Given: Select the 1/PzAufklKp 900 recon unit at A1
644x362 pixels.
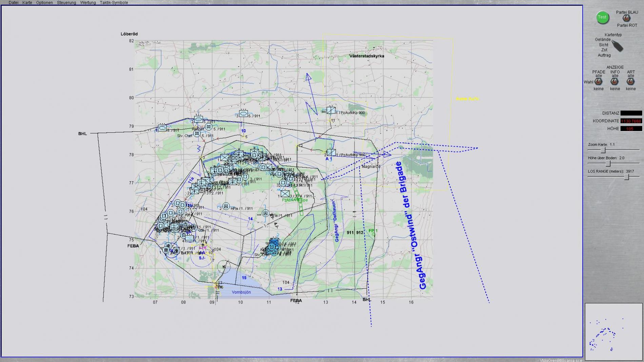Looking at the screenshot, I should pyautogui.click(x=331, y=153).
